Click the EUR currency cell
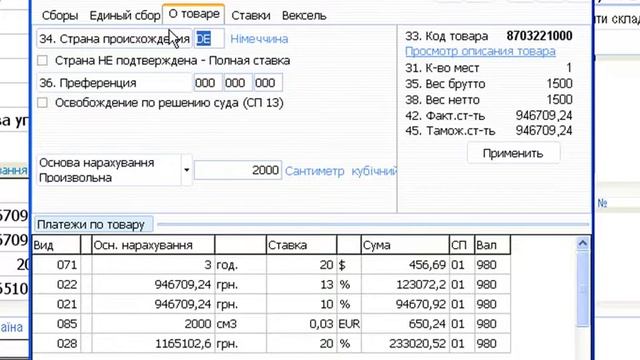This screenshot has height=360, width=640. point(349,324)
